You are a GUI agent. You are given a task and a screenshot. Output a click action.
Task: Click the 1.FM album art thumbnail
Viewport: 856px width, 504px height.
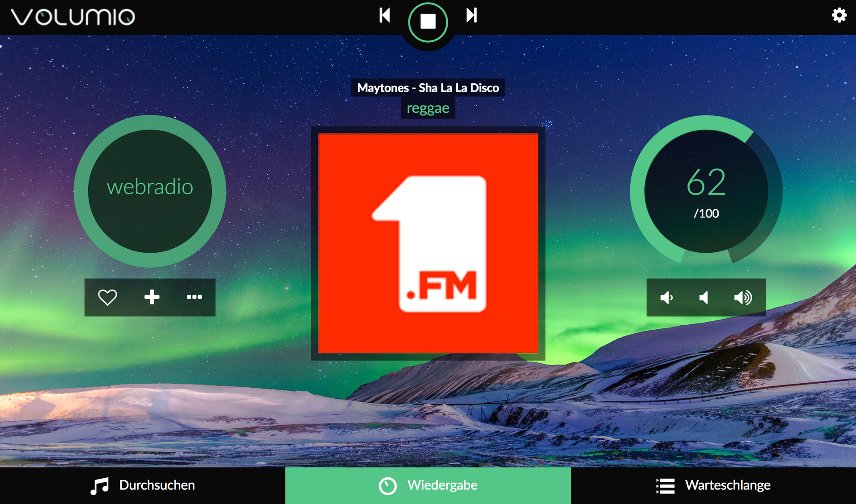(428, 243)
